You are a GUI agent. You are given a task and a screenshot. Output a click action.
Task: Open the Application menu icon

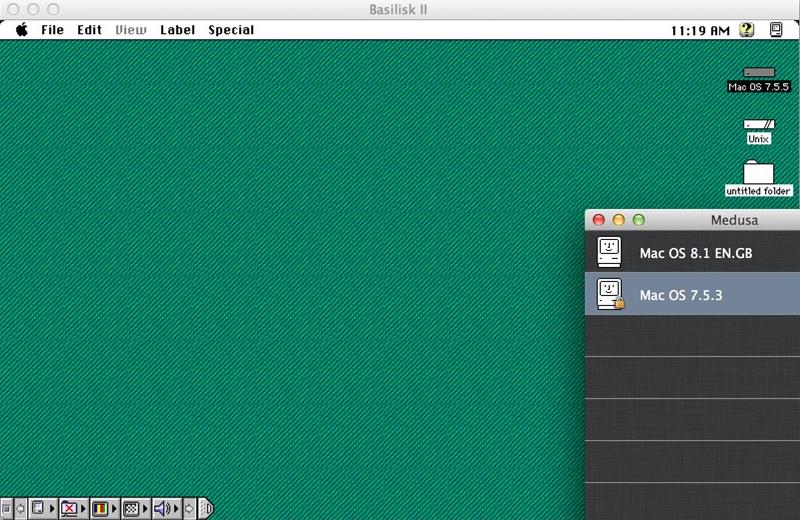776,30
